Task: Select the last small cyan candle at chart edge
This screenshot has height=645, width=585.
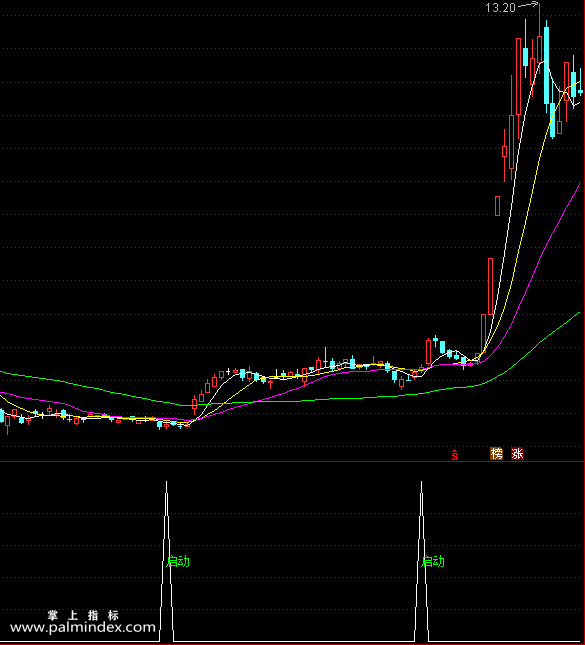Action: click(x=580, y=91)
